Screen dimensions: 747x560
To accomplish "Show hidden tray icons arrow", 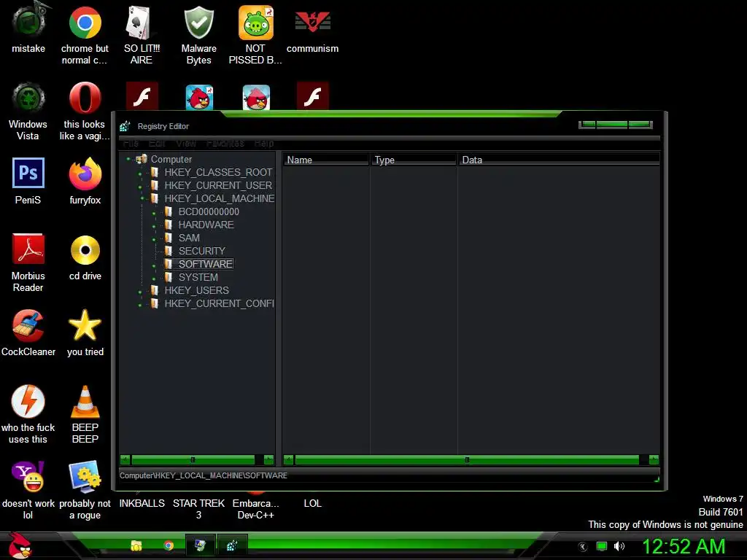I will 583,547.
